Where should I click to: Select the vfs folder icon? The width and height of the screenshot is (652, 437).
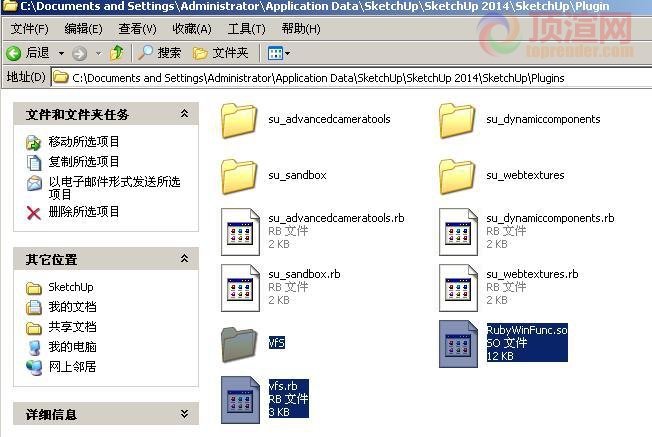point(239,345)
